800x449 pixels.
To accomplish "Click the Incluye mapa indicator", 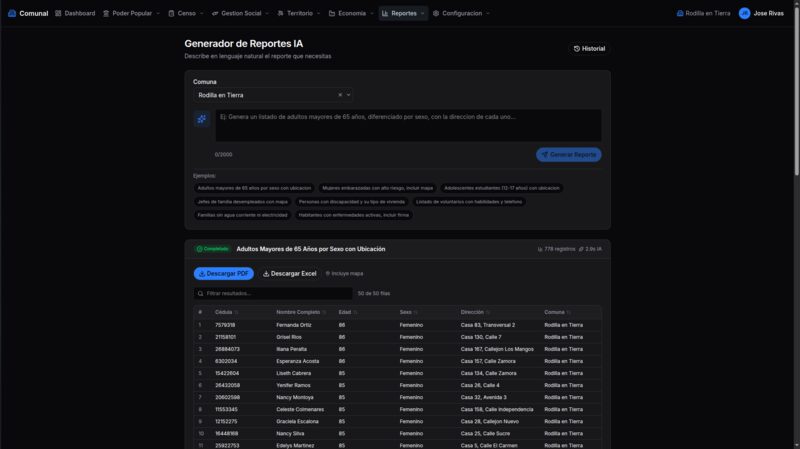I will point(344,273).
